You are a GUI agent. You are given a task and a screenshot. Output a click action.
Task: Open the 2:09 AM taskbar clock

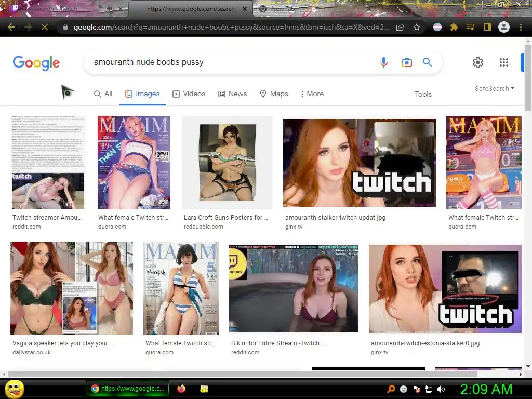tap(486, 389)
